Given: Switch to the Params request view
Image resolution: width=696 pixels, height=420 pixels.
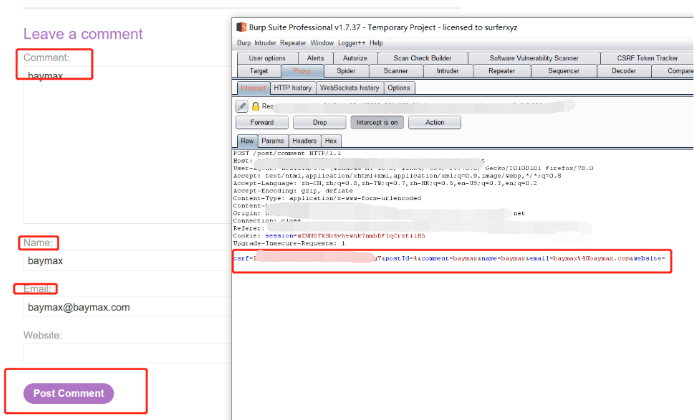Looking at the screenshot, I should (x=273, y=141).
